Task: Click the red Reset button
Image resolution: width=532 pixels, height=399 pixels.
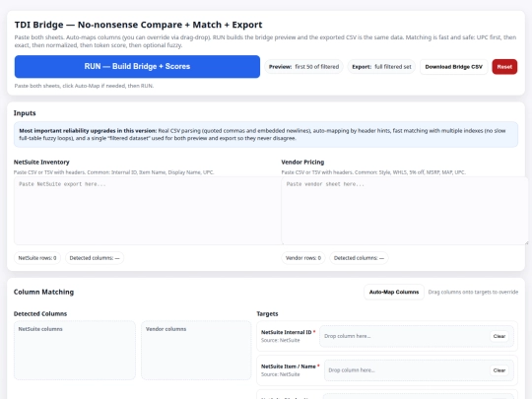Action: [x=504, y=67]
